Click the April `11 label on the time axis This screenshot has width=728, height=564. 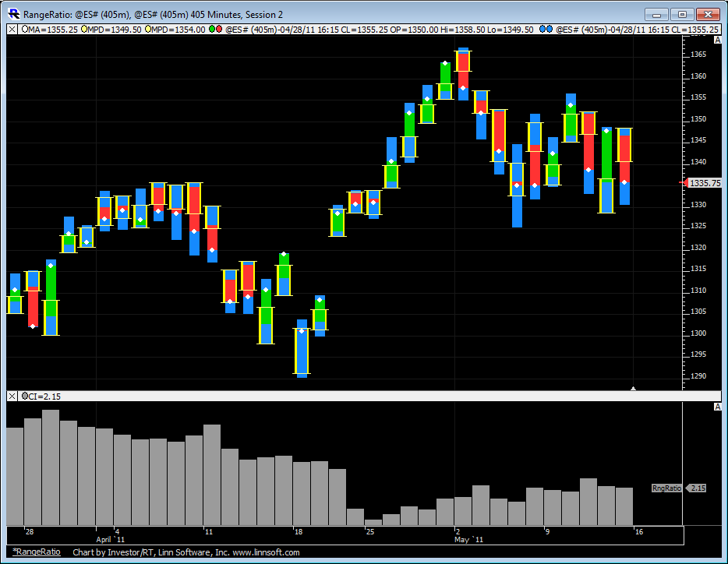pyautogui.click(x=111, y=539)
